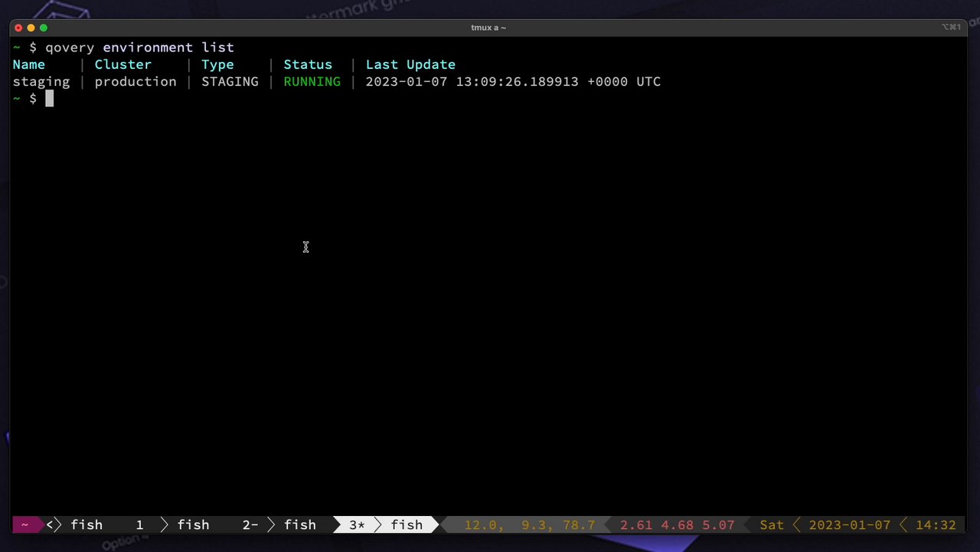980x552 pixels.
Task: Click the 'Status' column header
Action: [308, 64]
